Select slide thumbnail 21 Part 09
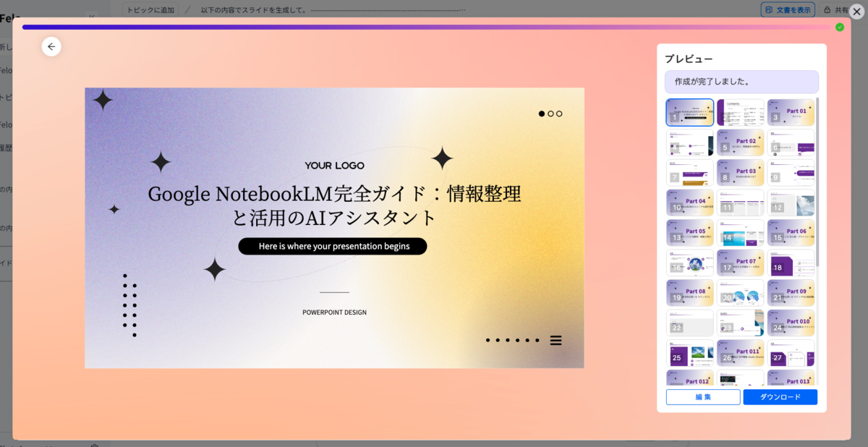The image size is (868, 447). pos(791,293)
